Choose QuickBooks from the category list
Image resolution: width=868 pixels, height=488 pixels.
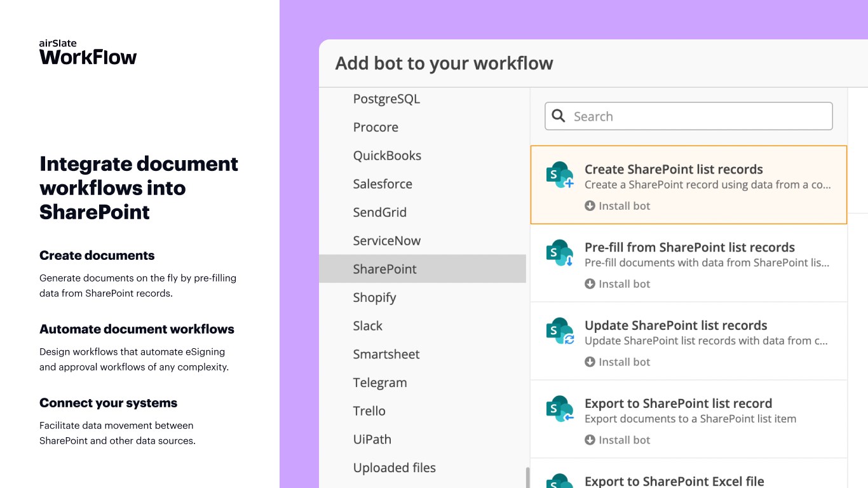(387, 156)
